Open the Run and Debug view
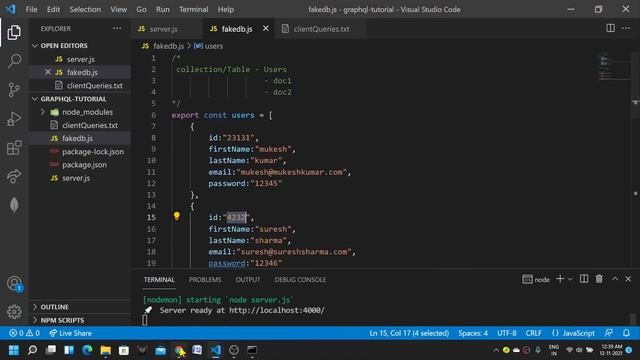The width and height of the screenshot is (640, 360). click(x=14, y=119)
